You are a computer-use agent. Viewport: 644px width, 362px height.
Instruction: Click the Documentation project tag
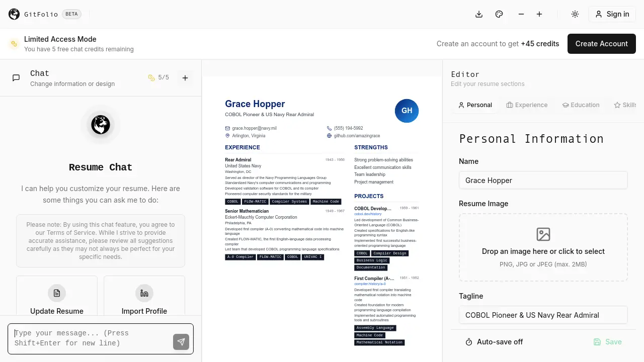(x=371, y=267)
